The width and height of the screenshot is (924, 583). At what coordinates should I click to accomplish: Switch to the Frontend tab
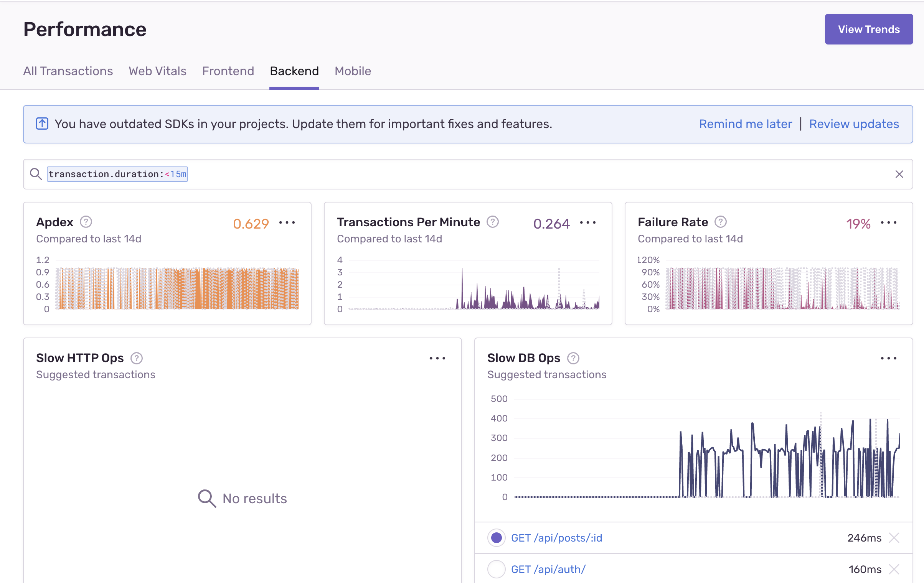[228, 71]
